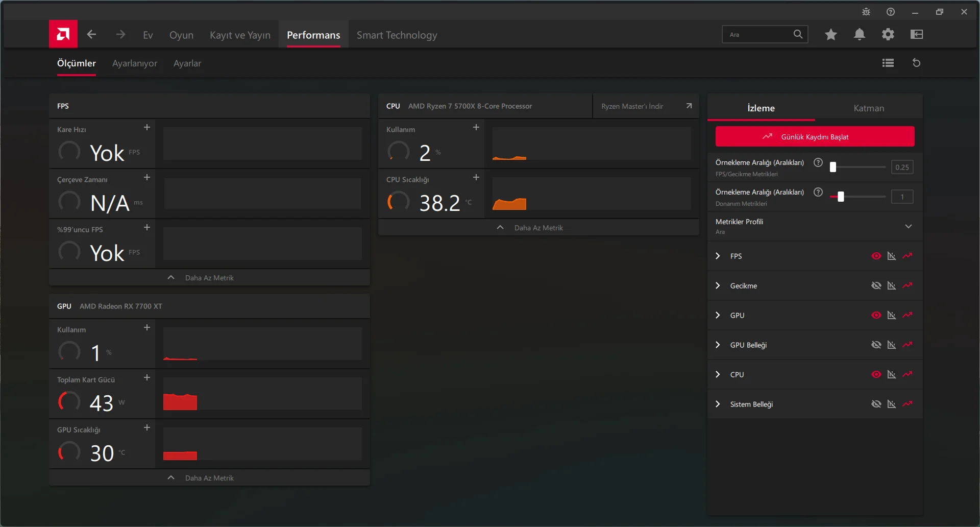Add Kare Hızı metric with plus icon
The image size is (980, 527).
[147, 127]
